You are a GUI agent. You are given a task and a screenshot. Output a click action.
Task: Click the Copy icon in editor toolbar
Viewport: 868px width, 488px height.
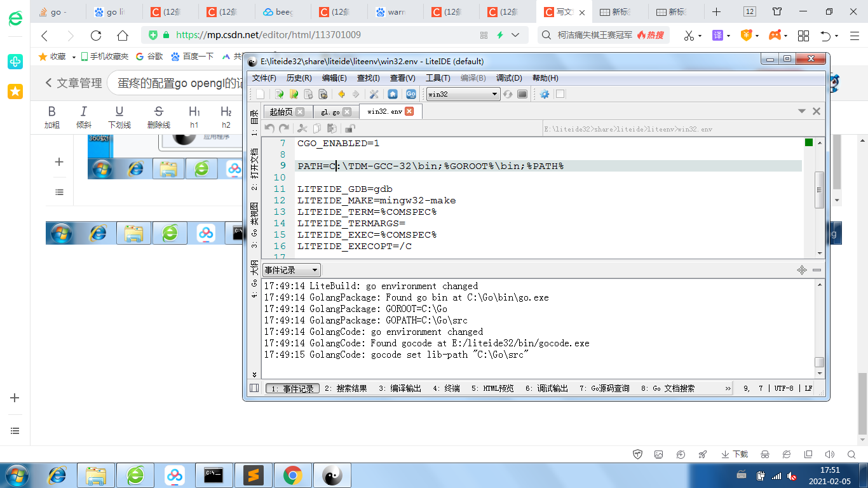point(316,128)
